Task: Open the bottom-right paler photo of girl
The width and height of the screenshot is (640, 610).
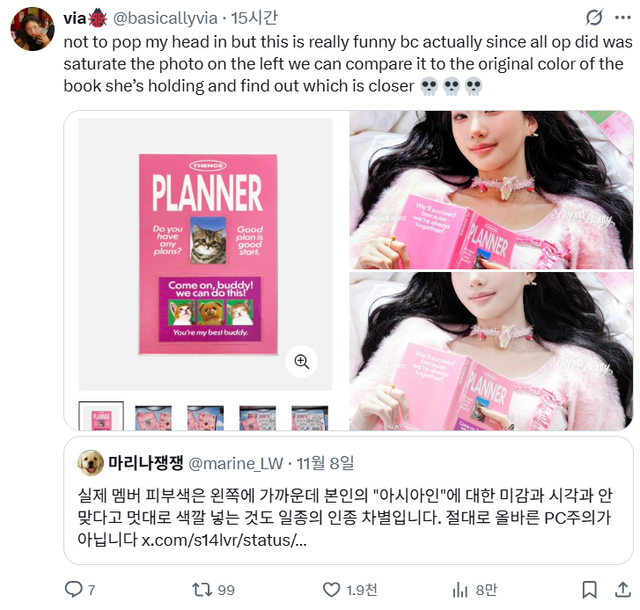Action: coord(491,352)
